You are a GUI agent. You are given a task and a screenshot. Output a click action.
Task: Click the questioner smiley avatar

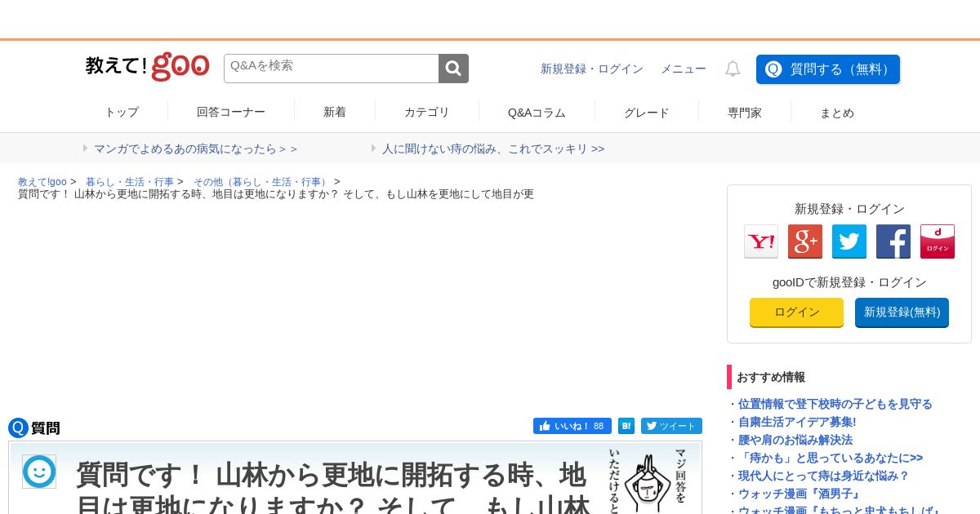pyautogui.click(x=39, y=472)
